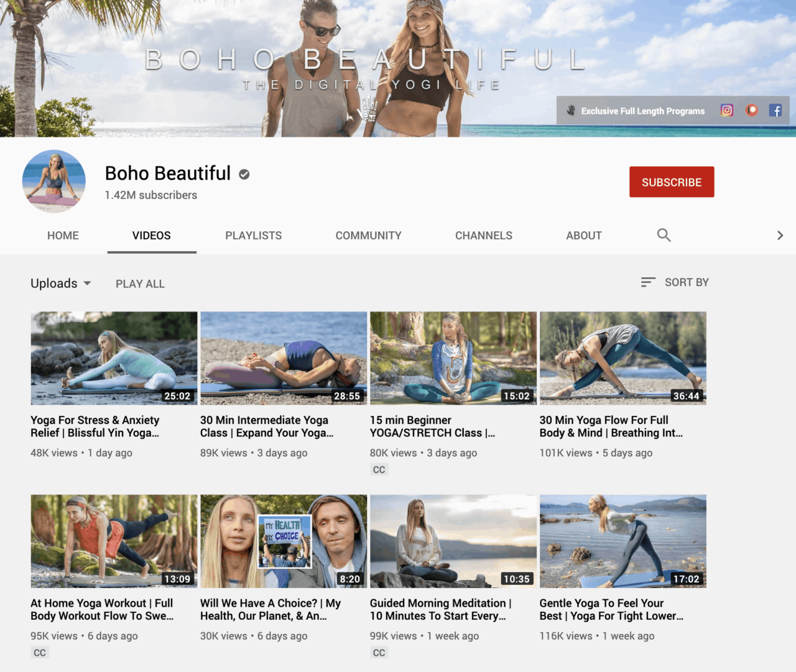This screenshot has height=672, width=796.
Task: Click the 80K views • 3 days ago text
Action: [x=423, y=453]
